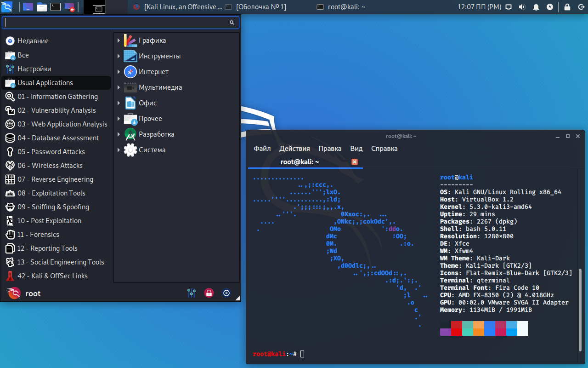This screenshot has width=588, height=368.
Task: Focus the applications menu search field
Action: point(120,23)
